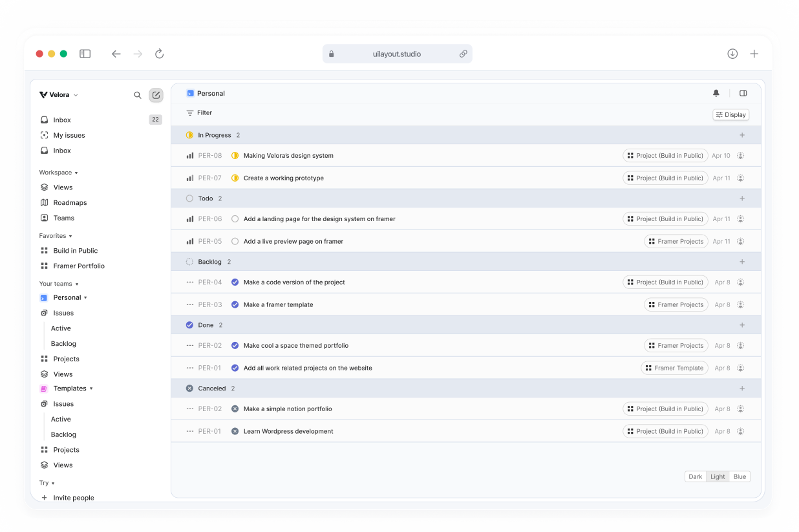Open the Display options dropdown
The image size is (799, 532).
tap(731, 114)
